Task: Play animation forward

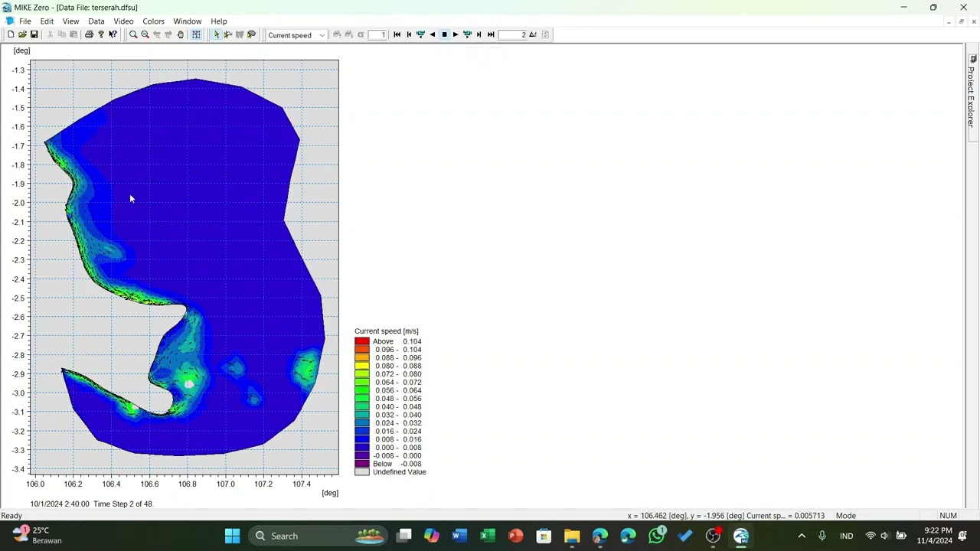Action: (x=456, y=34)
